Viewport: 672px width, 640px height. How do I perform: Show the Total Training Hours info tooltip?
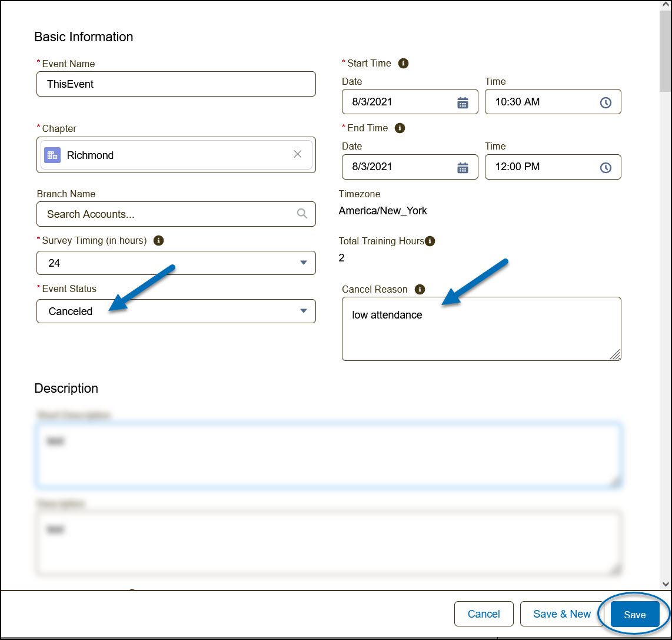tap(430, 241)
